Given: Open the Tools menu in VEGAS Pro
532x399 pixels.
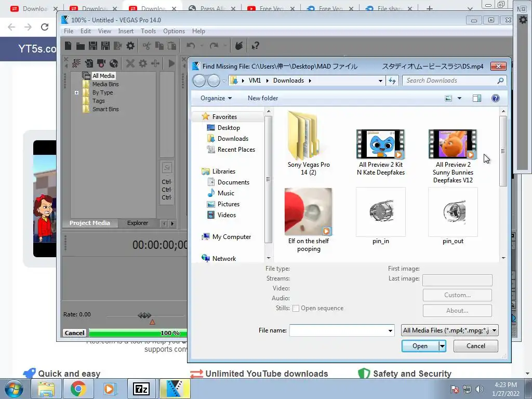Looking at the screenshot, I should (x=148, y=31).
